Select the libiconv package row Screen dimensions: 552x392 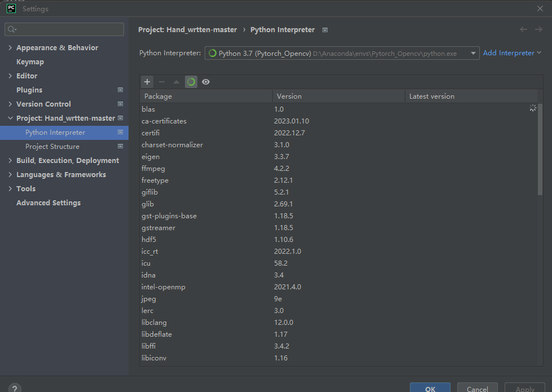338,358
